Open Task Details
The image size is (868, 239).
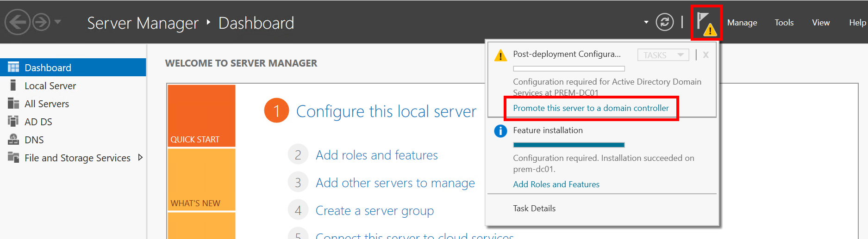click(x=534, y=208)
